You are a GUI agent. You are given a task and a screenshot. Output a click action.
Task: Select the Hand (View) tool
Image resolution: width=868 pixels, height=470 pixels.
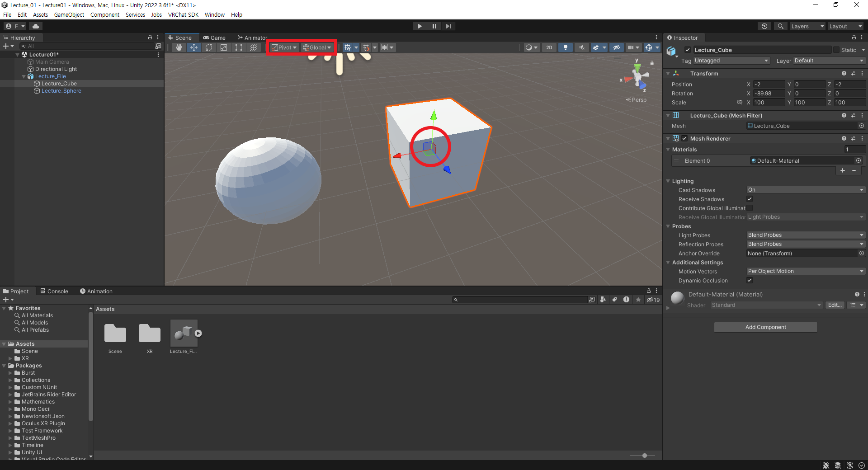tap(179, 47)
